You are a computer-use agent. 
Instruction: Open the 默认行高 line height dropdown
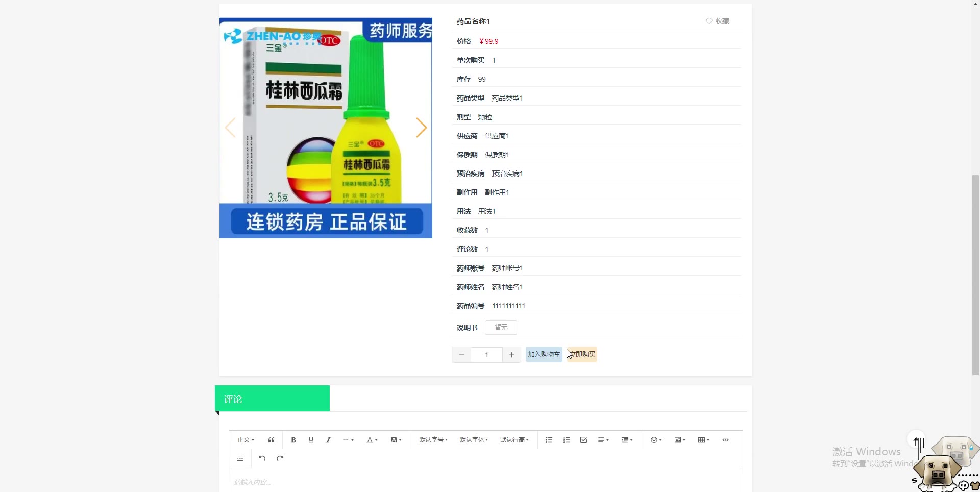(x=514, y=440)
